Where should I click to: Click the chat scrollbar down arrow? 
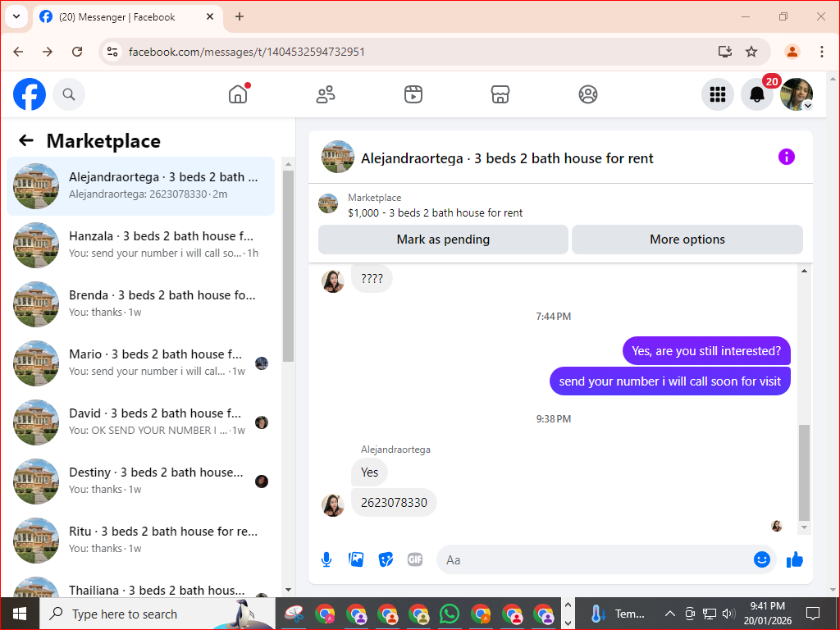(x=804, y=527)
